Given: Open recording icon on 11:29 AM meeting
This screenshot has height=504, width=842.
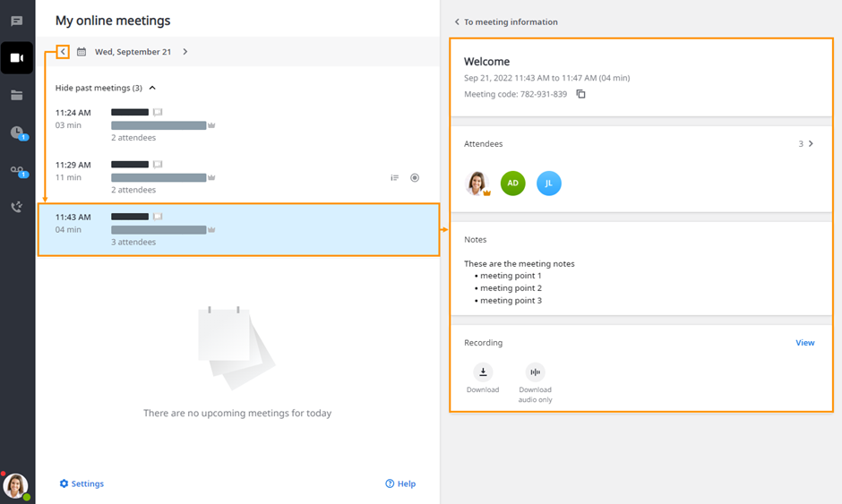Looking at the screenshot, I should pos(415,177).
